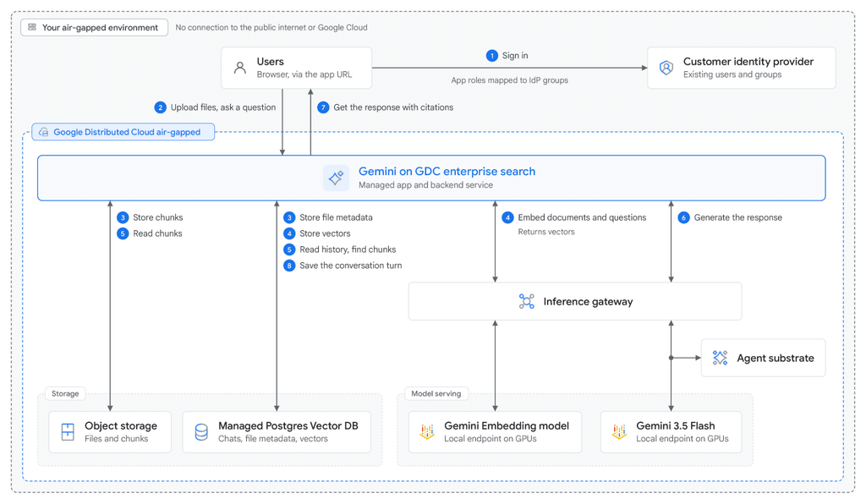Click the 'Sign in' step label
The image size is (866, 504).
[515, 56]
